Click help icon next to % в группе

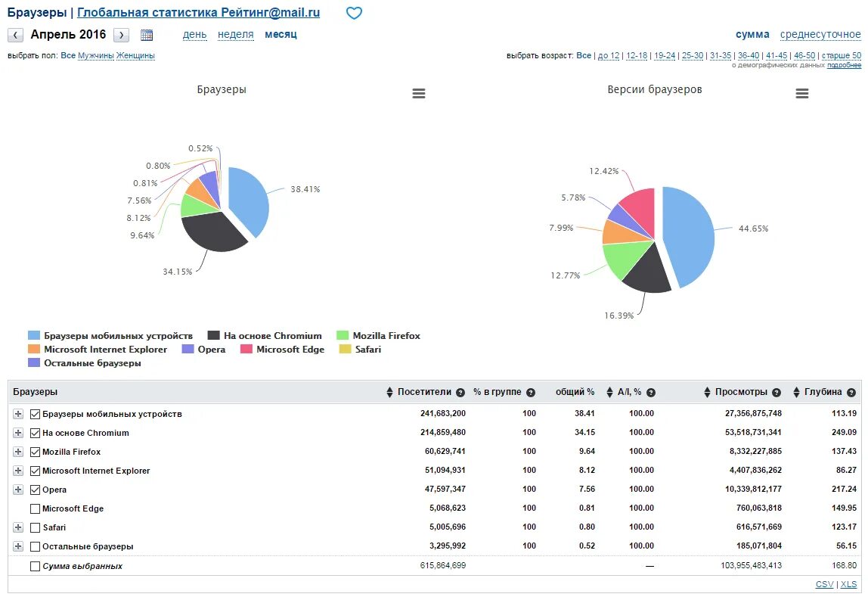tap(530, 393)
